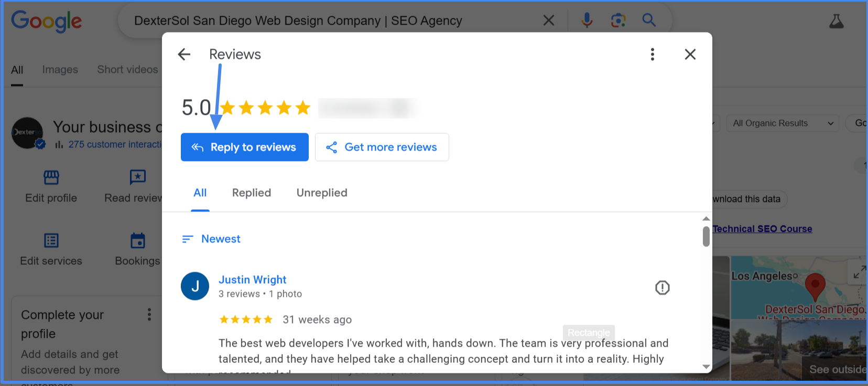
Task: Click Justin Wright's J avatar
Action: click(195, 286)
